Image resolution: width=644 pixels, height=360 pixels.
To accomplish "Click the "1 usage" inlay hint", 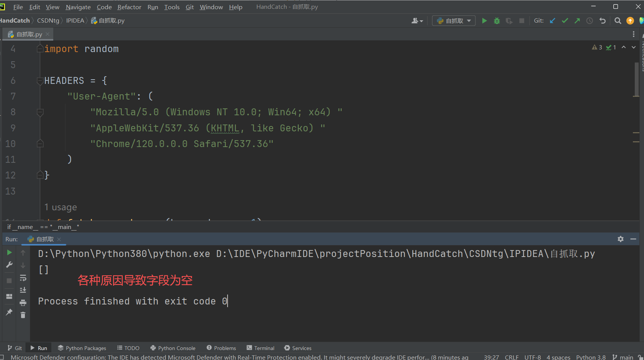I will (x=61, y=207).
